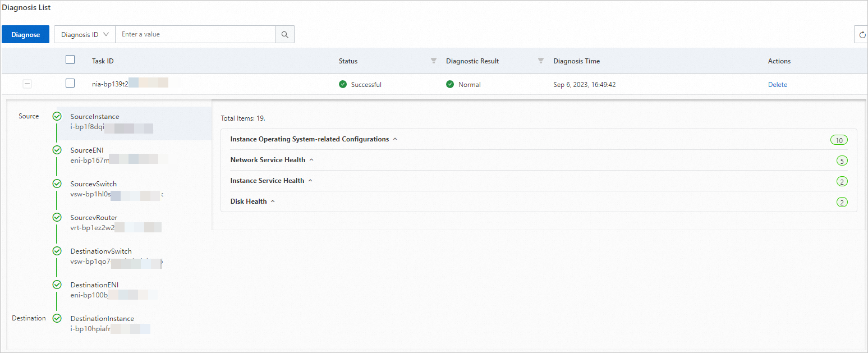Refresh the diagnosis list
This screenshot has height=353, width=868.
pos(862,34)
